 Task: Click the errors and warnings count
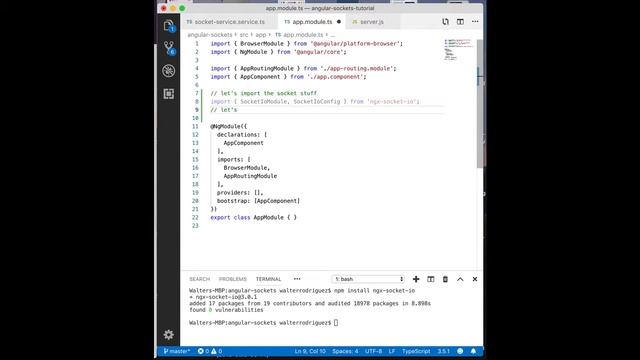210,351
